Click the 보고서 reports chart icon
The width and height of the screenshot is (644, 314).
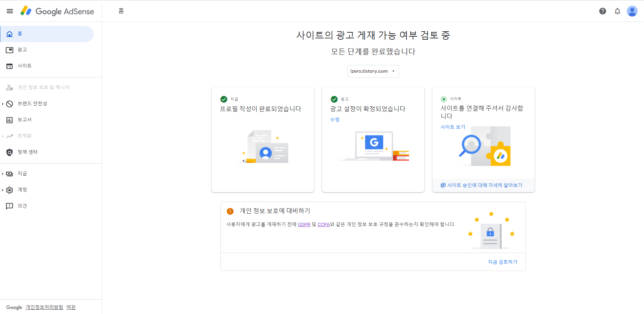9,120
